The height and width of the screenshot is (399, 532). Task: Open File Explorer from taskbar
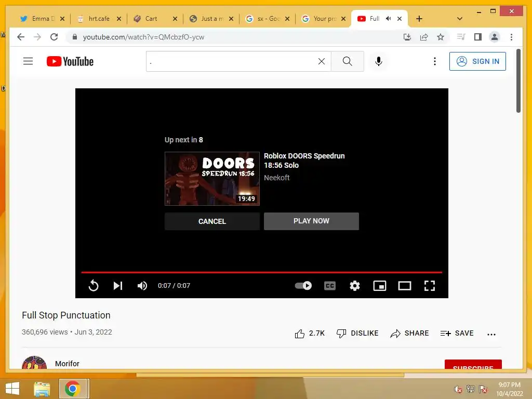click(x=42, y=389)
